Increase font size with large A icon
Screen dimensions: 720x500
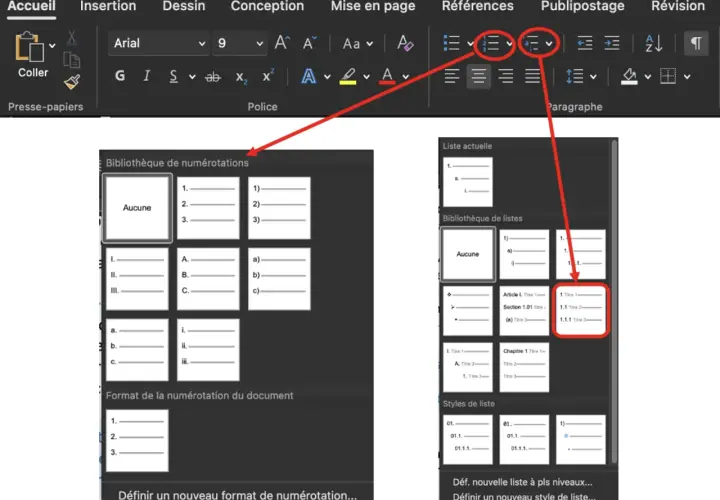point(282,43)
